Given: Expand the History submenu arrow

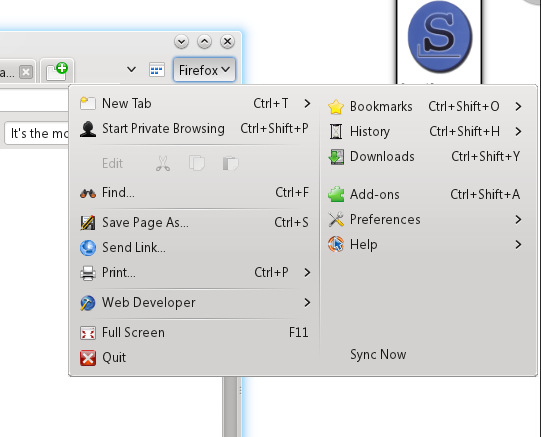Looking at the screenshot, I should tap(518, 132).
